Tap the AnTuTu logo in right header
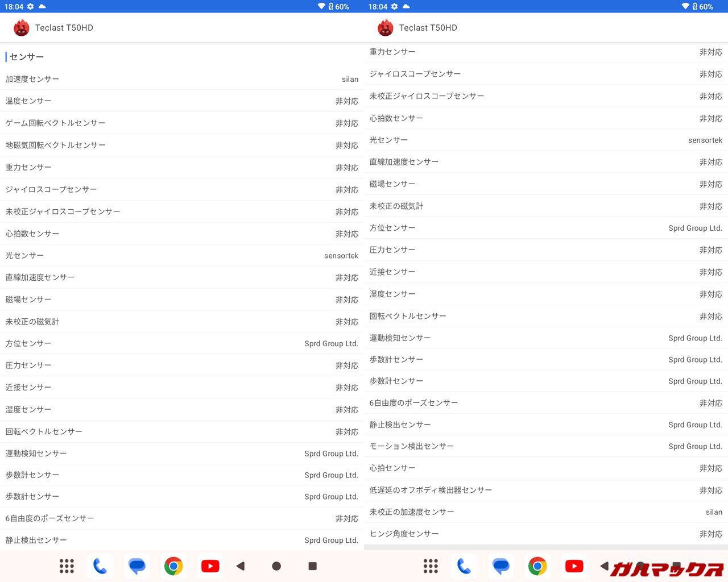The image size is (728, 582). [x=385, y=28]
